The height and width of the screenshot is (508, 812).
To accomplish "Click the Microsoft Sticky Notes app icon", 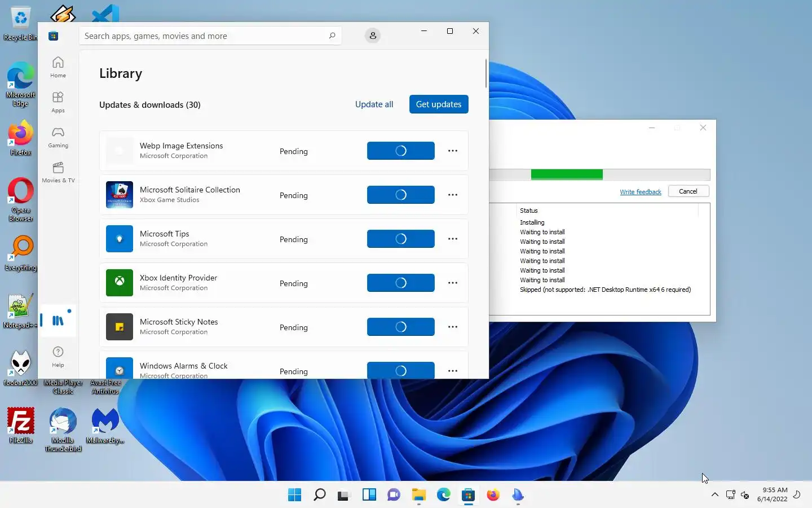I will click(x=120, y=327).
